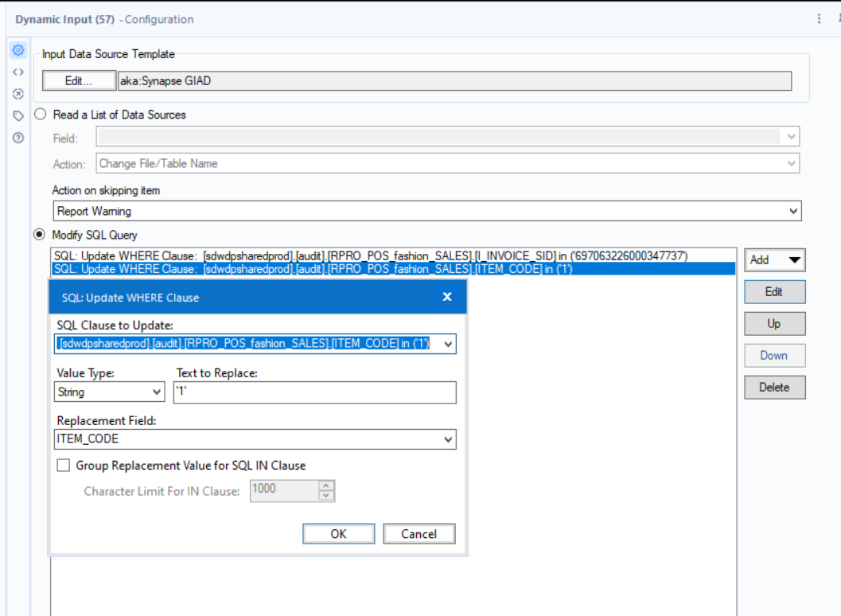The height and width of the screenshot is (616, 841).
Task: Confirm changes with the OK button
Action: tap(338, 533)
